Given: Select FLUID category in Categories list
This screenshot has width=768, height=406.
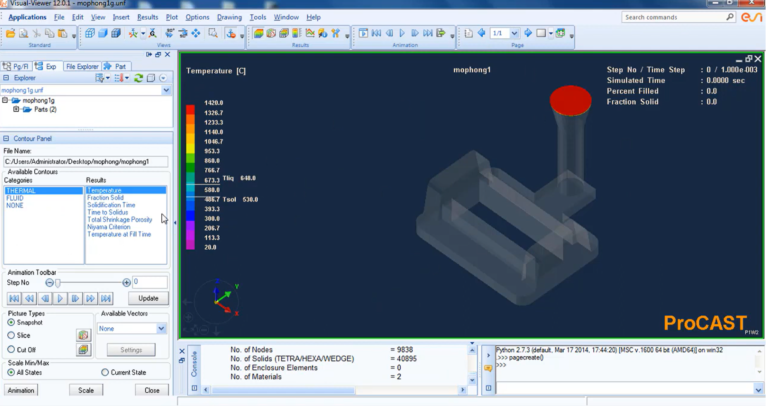Looking at the screenshot, I should tap(15, 198).
